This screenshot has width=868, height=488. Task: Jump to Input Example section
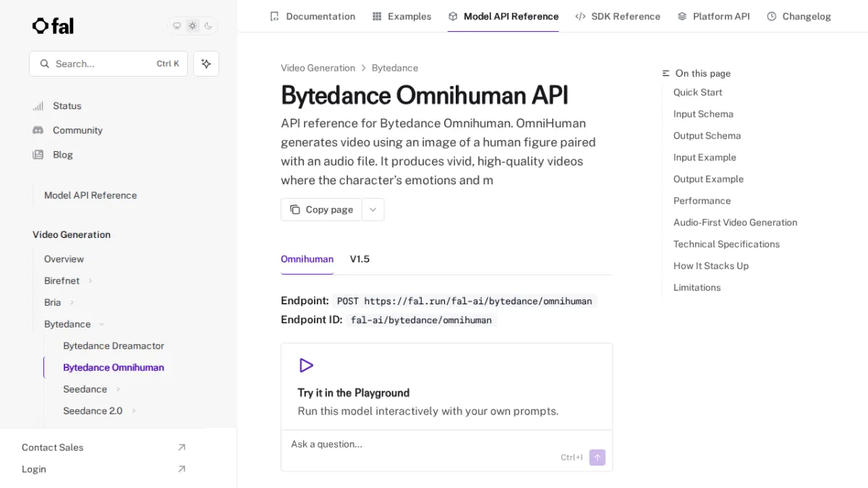click(705, 158)
